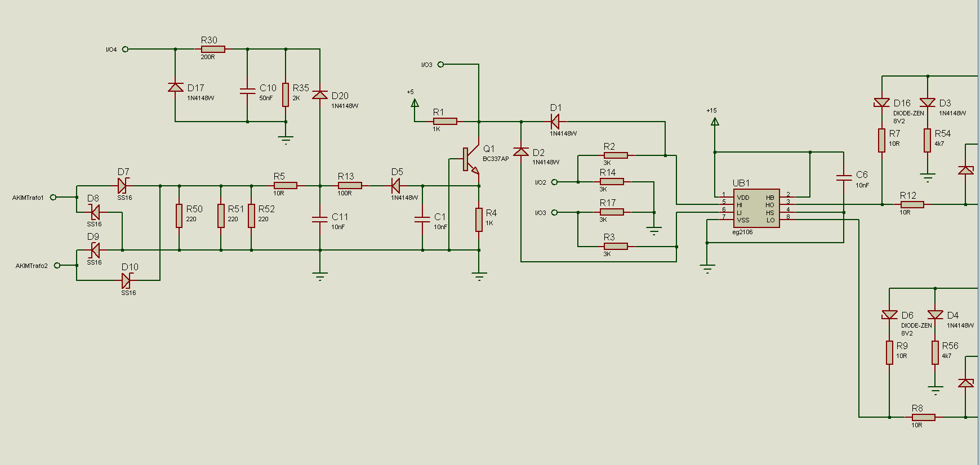Select resistor R50 220
The width and height of the screenshot is (980, 465).
[179, 216]
